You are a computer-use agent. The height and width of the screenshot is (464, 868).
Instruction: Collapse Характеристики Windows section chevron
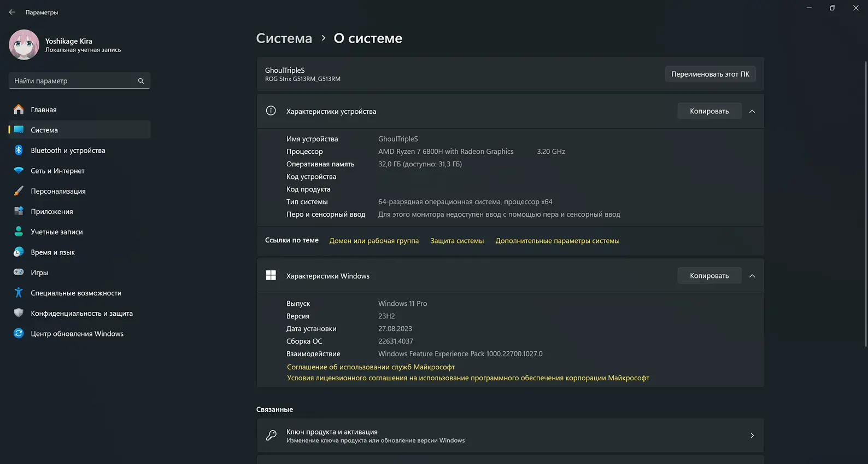pos(752,276)
